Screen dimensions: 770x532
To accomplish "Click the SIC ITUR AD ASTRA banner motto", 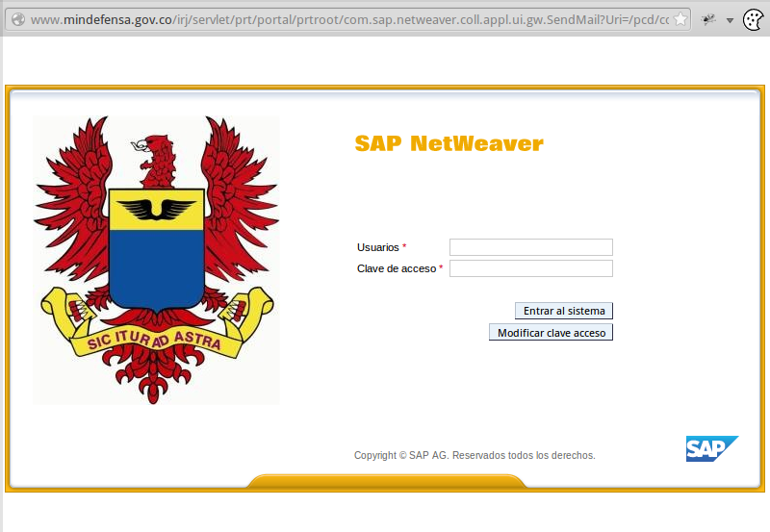I will coord(154,341).
